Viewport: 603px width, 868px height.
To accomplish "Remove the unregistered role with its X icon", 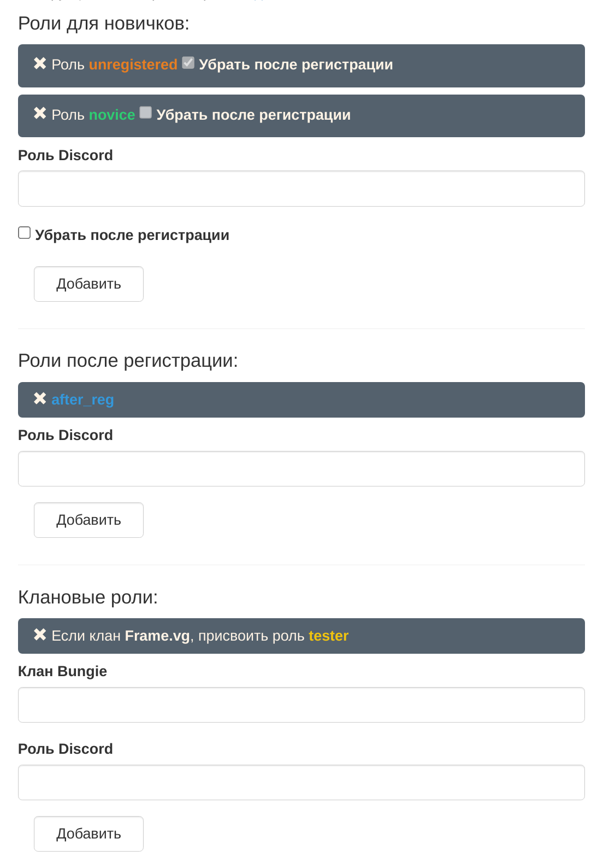I will pyautogui.click(x=40, y=63).
